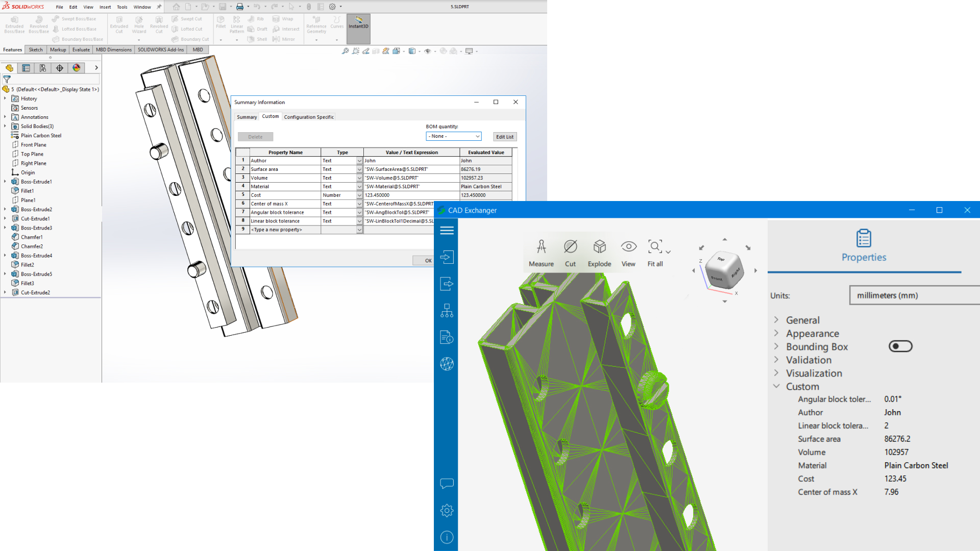Screen dimensions: 980x551
Task: Switch to the Configuration Specific tab
Action: click(x=309, y=117)
